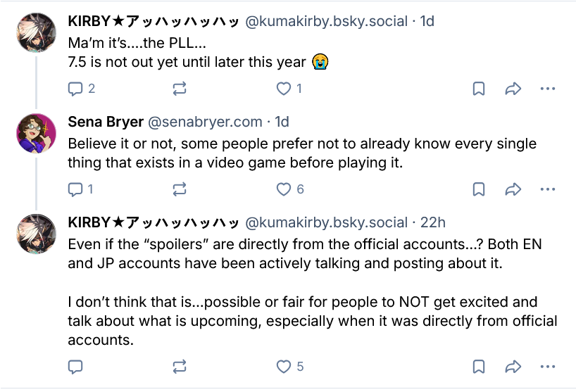Screen dimensions: 576x392
Task: Reply to KIRBY's post about official accounts
Action: point(75,367)
